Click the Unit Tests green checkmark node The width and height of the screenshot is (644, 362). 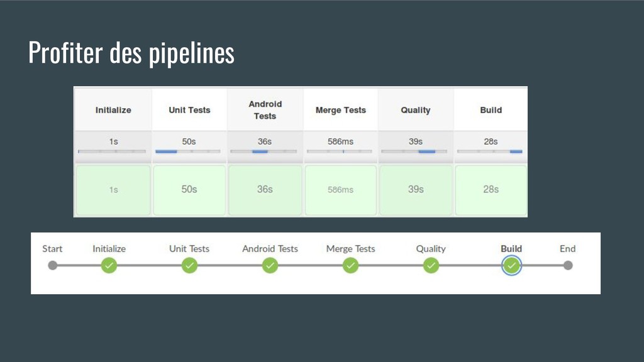pos(189,266)
